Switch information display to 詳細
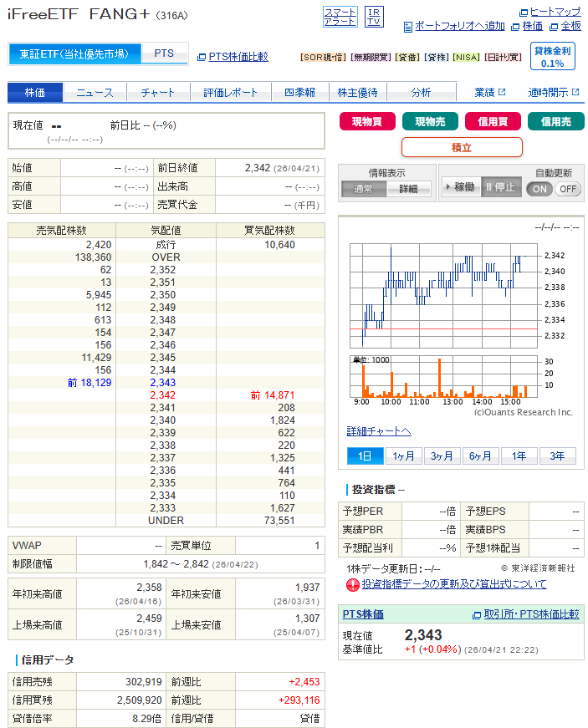 pos(408,189)
